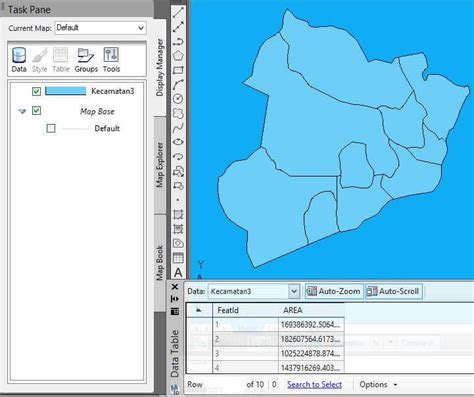Select the Map Base group label
Image resolution: width=474 pixels, height=397 pixels.
(97, 111)
